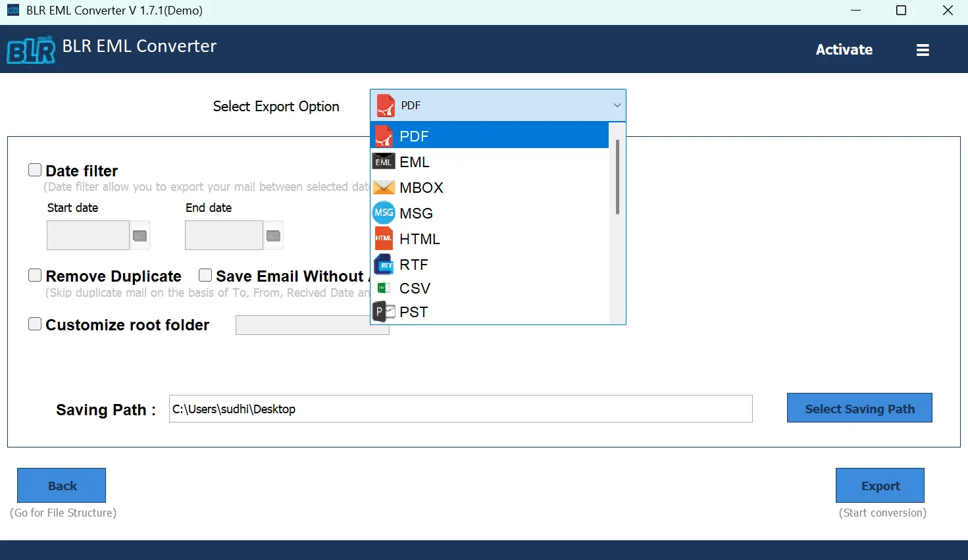Select the MBOX envelope icon
Image resolution: width=968 pixels, height=560 pixels.
click(384, 187)
